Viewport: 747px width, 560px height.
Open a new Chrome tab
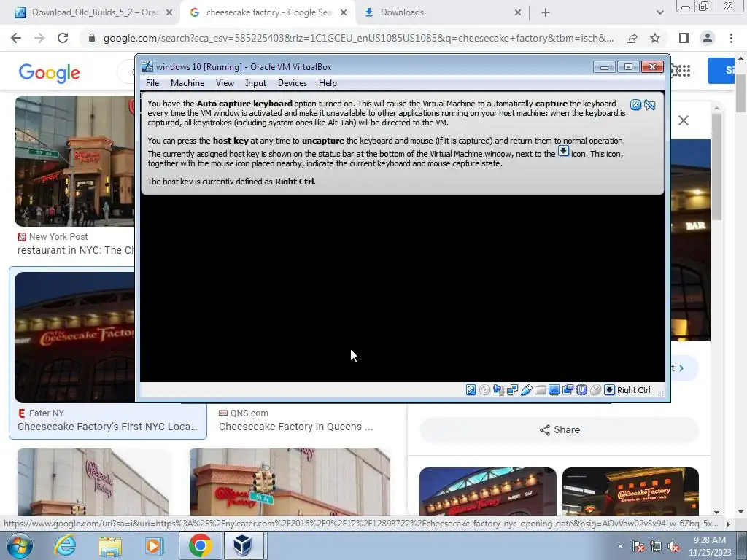(546, 12)
